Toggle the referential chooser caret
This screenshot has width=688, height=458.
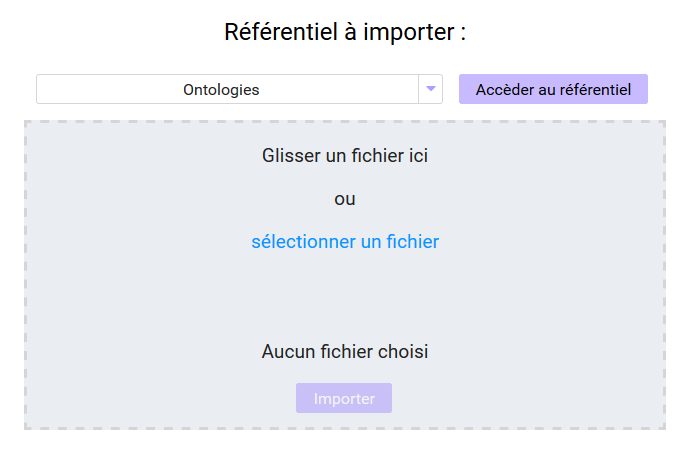(431, 89)
